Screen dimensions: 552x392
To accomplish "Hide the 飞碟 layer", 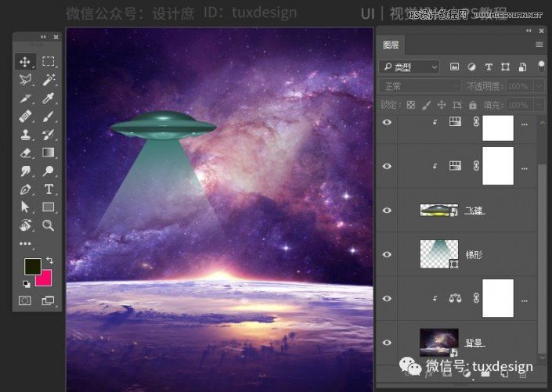I will 387,210.
